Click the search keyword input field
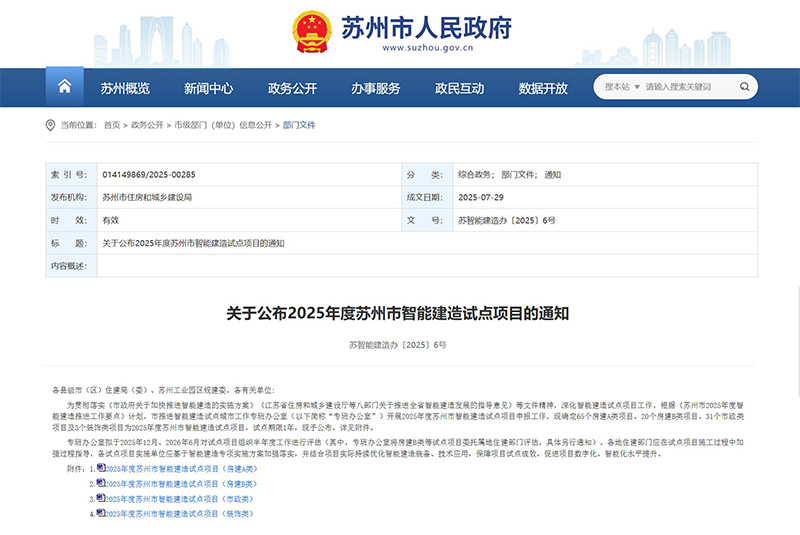The height and width of the screenshot is (535, 800). tap(689, 87)
